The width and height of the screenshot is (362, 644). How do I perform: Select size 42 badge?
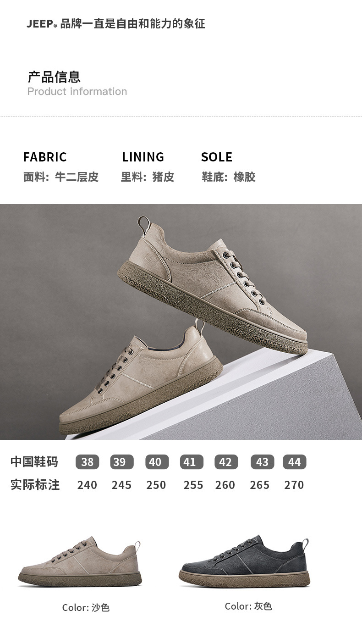click(226, 462)
